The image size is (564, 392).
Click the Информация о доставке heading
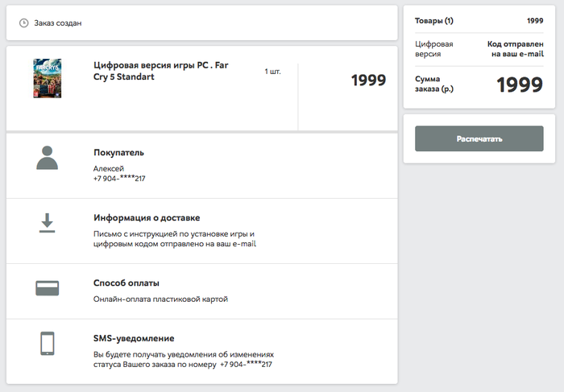(147, 218)
